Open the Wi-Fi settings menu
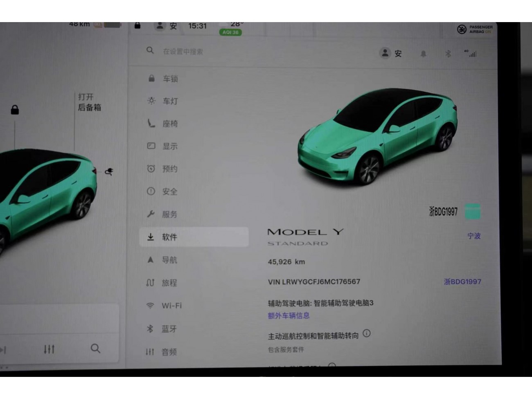Image resolution: width=532 pixels, height=399 pixels. [194, 306]
